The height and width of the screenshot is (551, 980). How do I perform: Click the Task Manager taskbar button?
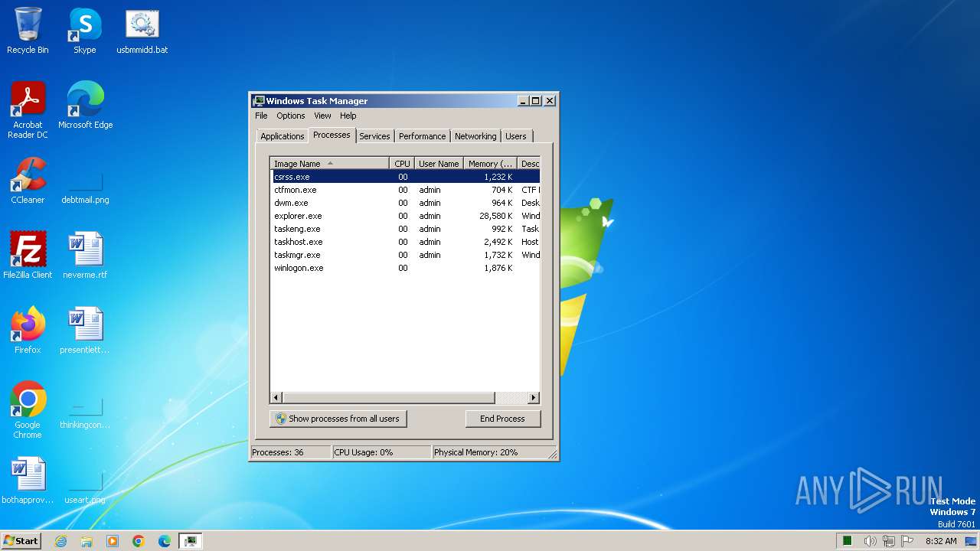pyautogui.click(x=191, y=541)
